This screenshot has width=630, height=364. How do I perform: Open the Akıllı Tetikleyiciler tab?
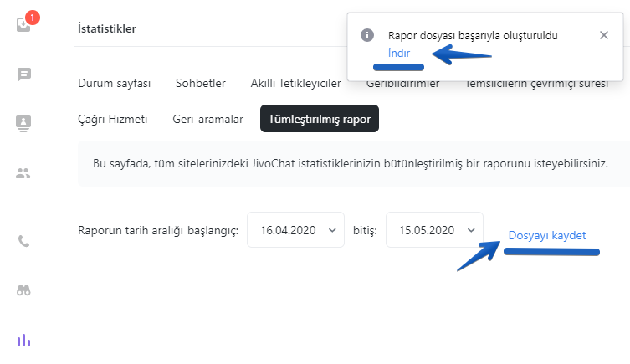[295, 83]
